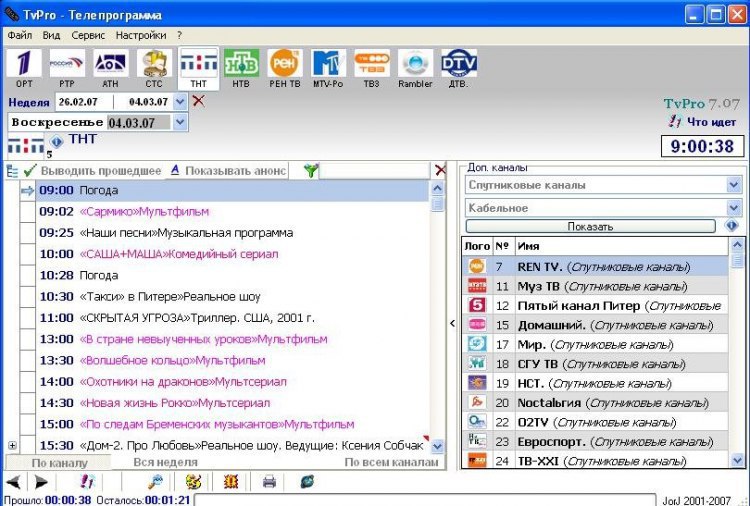
Task: Tick the checkbox for 13:30 Волшебное кольцо
Action: point(28,361)
